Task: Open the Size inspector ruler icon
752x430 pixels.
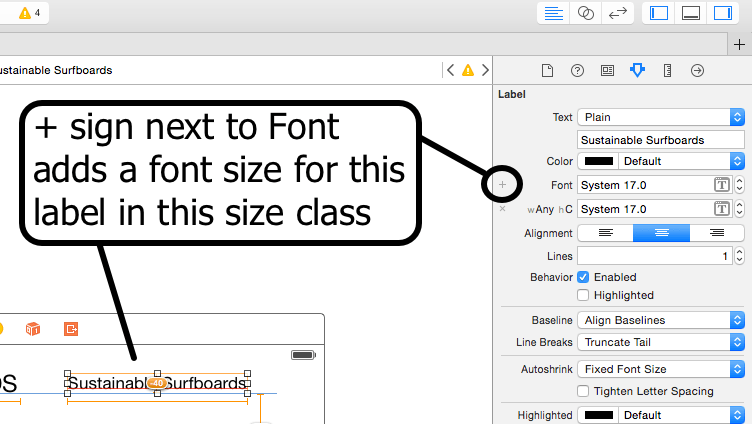Action: tap(667, 70)
